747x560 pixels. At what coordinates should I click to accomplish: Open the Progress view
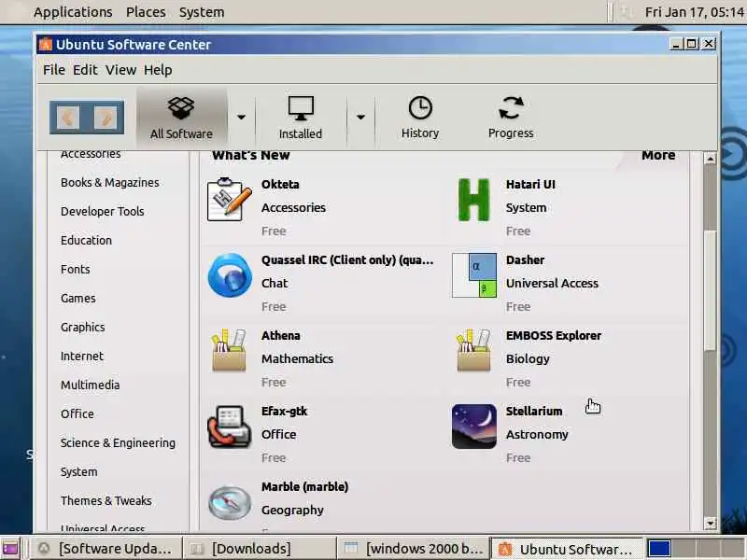coord(511,118)
